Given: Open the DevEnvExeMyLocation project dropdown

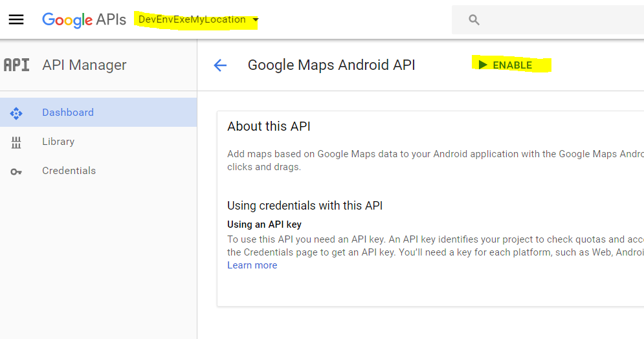Looking at the screenshot, I should pos(198,19).
